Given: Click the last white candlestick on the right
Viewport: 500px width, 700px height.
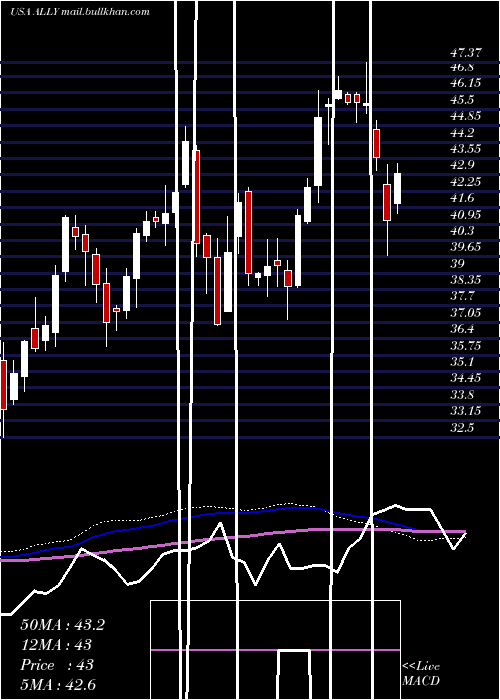Looking at the screenshot, I should click(397, 188).
